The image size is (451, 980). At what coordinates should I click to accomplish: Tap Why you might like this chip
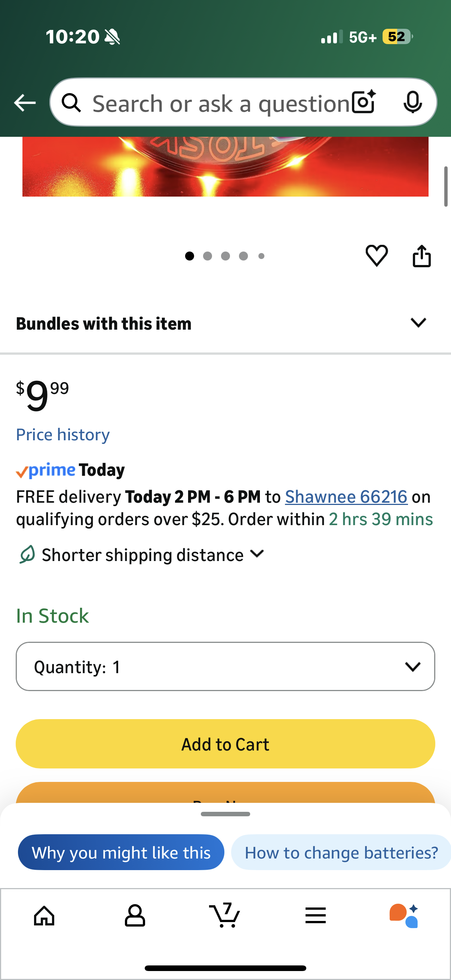121,853
